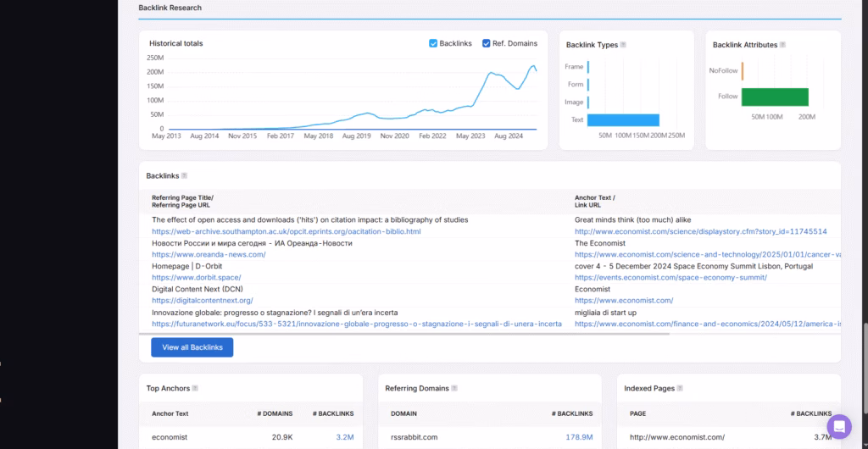Click the help icon beside Backlink Types
This screenshot has height=449, width=868.
click(x=624, y=45)
